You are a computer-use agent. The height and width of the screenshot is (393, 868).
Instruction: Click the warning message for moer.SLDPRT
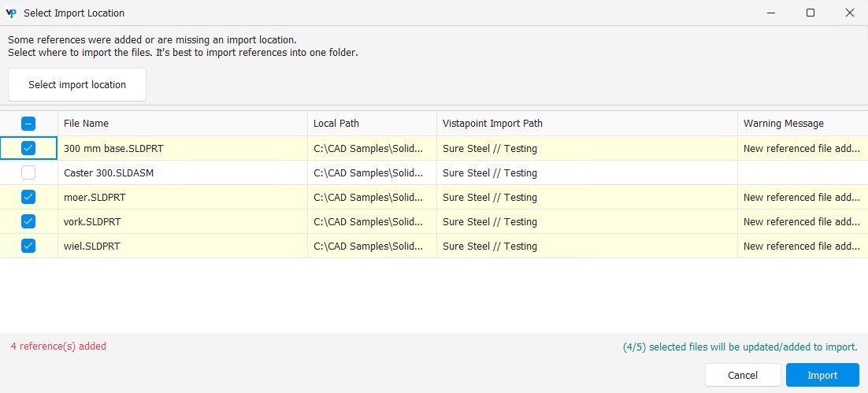pos(801,197)
